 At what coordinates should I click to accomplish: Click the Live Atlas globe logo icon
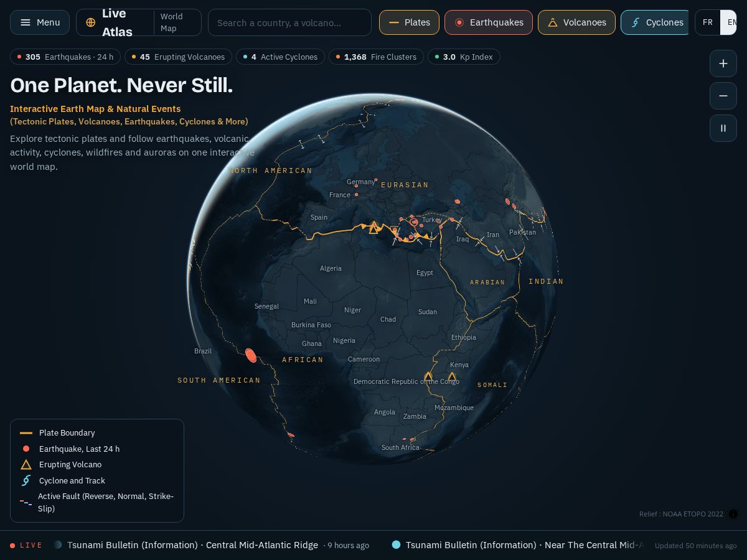pyautogui.click(x=91, y=22)
